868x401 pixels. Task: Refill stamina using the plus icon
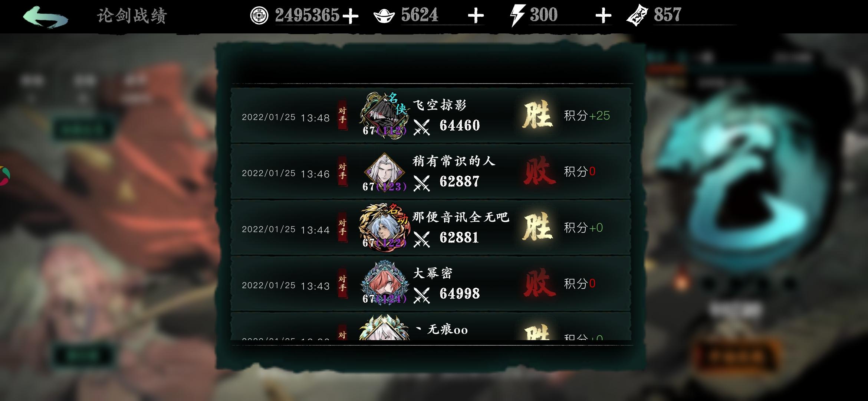point(603,16)
